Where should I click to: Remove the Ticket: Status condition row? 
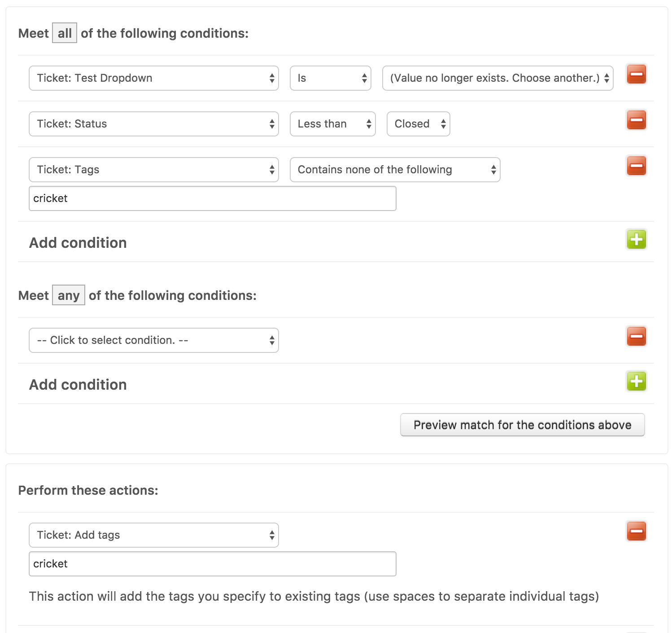(x=636, y=120)
